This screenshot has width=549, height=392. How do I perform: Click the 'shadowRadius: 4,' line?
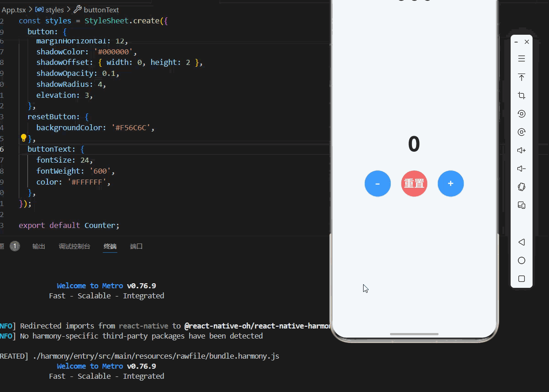71,84
